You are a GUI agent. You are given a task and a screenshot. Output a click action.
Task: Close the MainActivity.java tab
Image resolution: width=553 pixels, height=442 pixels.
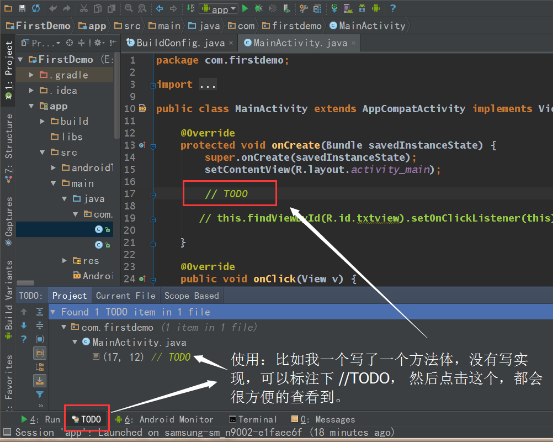[353, 43]
